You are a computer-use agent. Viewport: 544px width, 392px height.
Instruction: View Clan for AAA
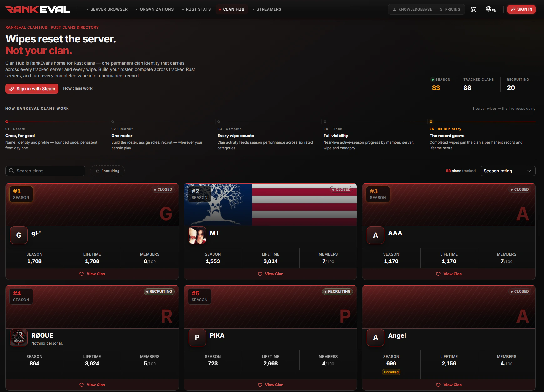[x=449, y=274]
